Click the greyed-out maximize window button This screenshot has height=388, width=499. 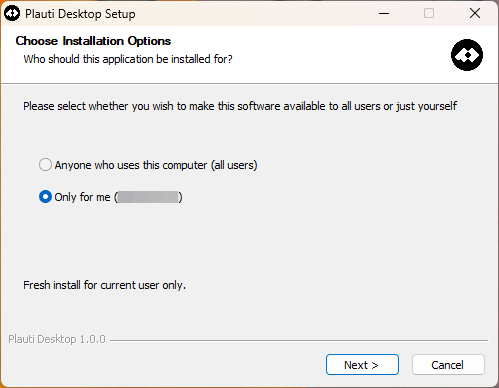(x=429, y=14)
